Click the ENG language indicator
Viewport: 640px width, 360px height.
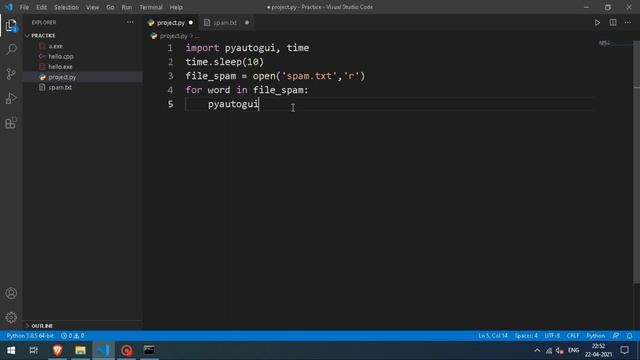pyautogui.click(x=573, y=351)
